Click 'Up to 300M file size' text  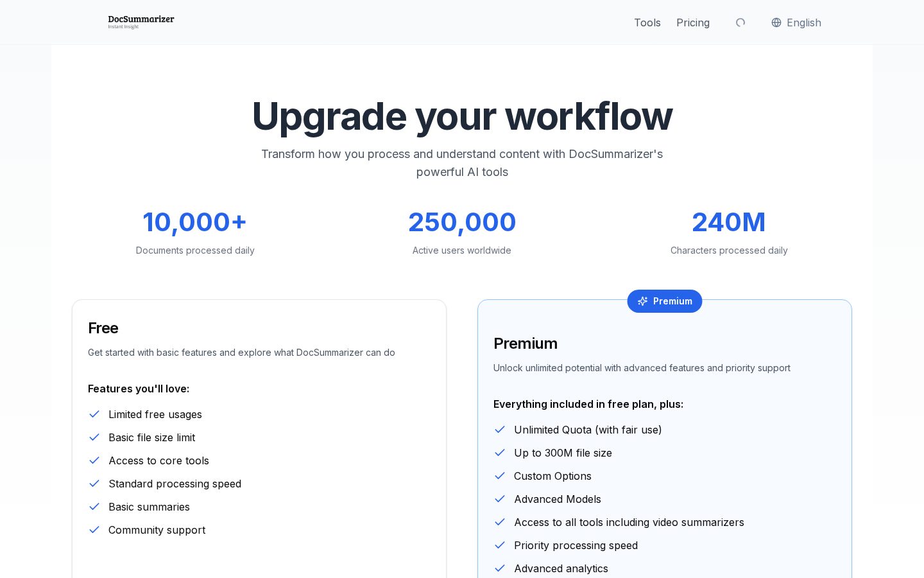tap(563, 453)
